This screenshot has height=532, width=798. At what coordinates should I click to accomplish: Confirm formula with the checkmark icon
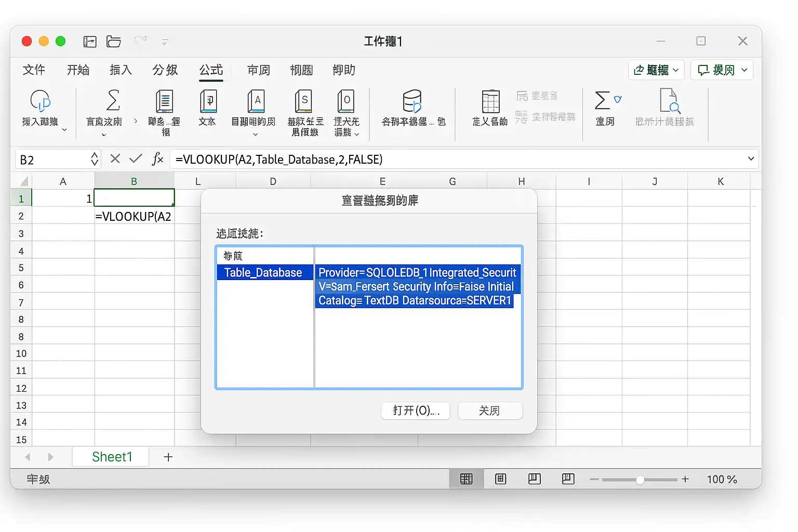pyautogui.click(x=136, y=158)
